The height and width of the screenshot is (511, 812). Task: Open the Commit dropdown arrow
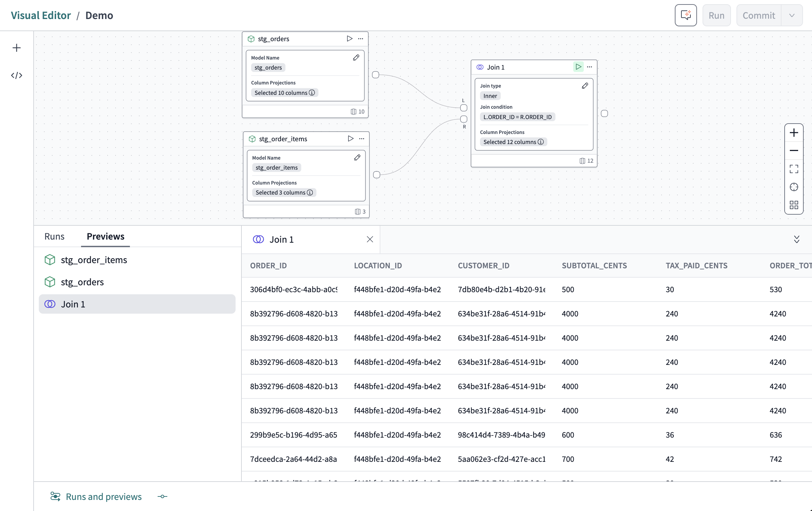click(x=792, y=15)
